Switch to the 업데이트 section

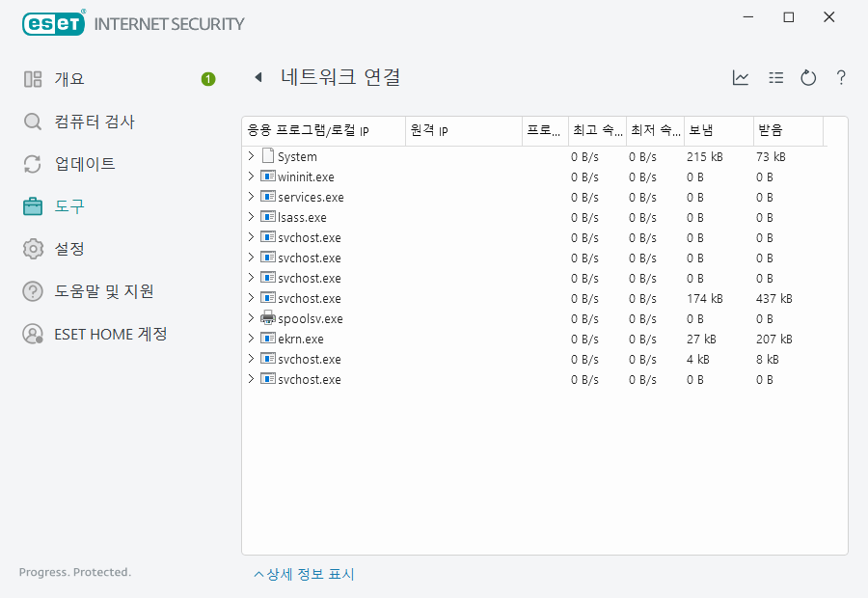85,164
